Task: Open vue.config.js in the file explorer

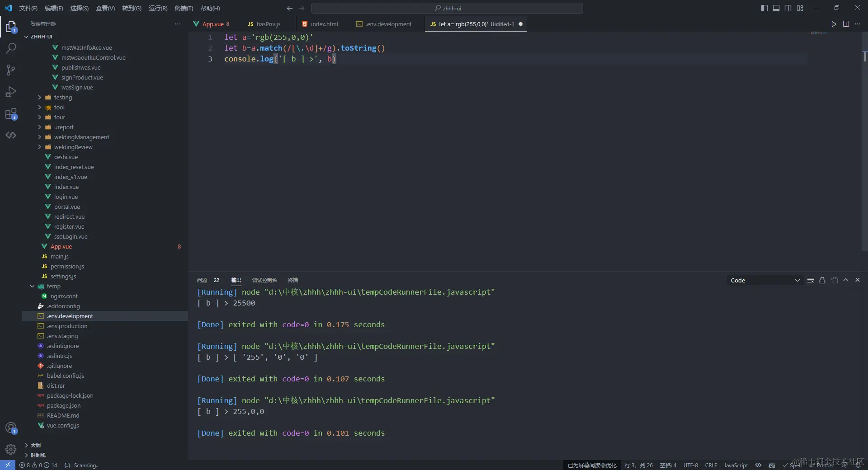Action: [63, 425]
